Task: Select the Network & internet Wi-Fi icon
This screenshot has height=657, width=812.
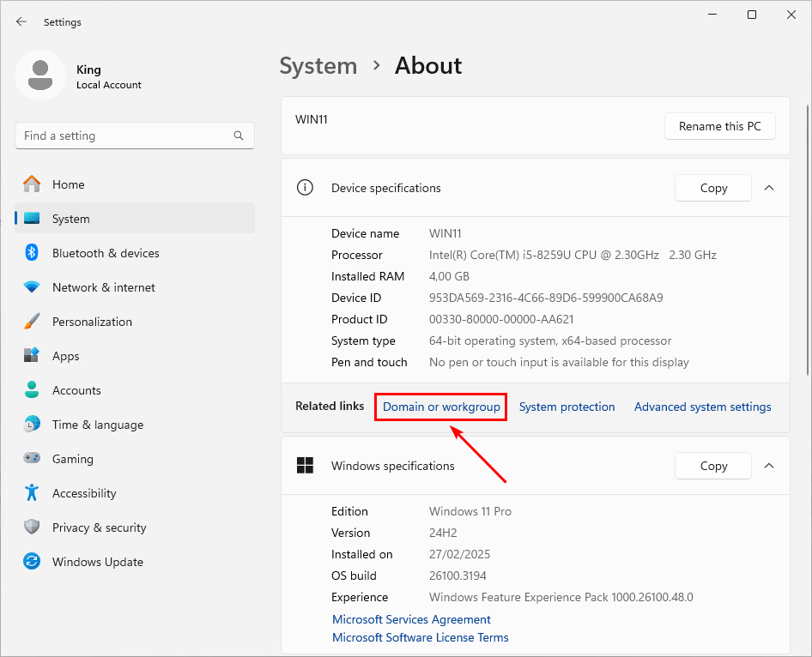Action: click(32, 287)
